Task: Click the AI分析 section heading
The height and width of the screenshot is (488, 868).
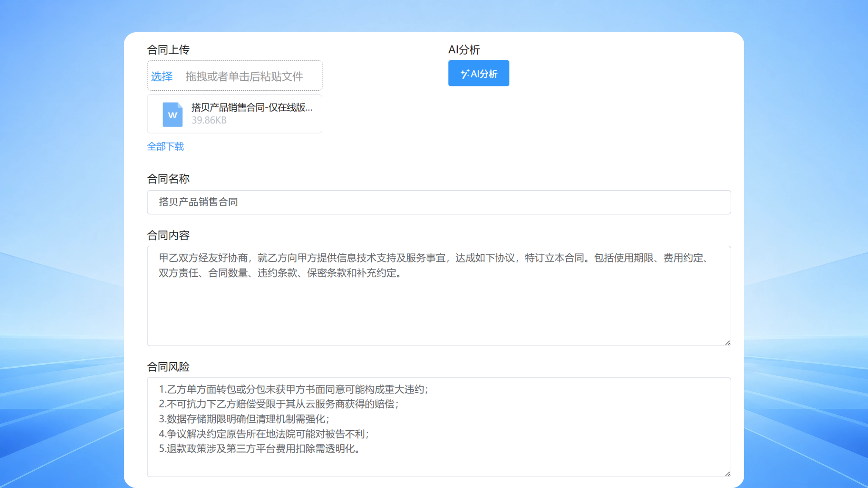Action: click(x=464, y=50)
